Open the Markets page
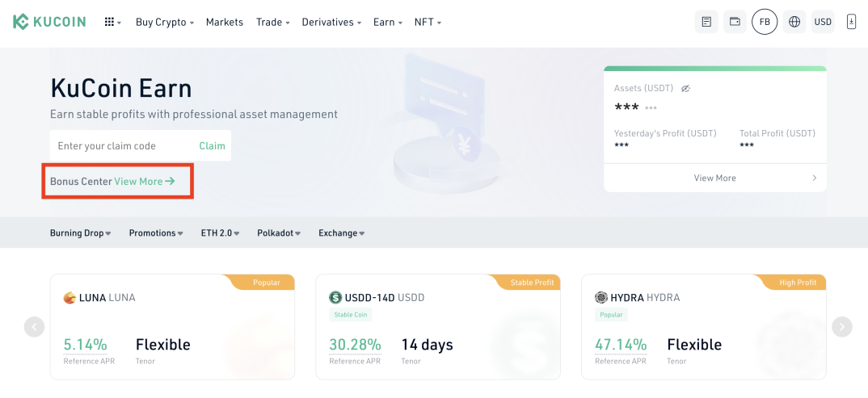868x398 pixels. tap(225, 22)
